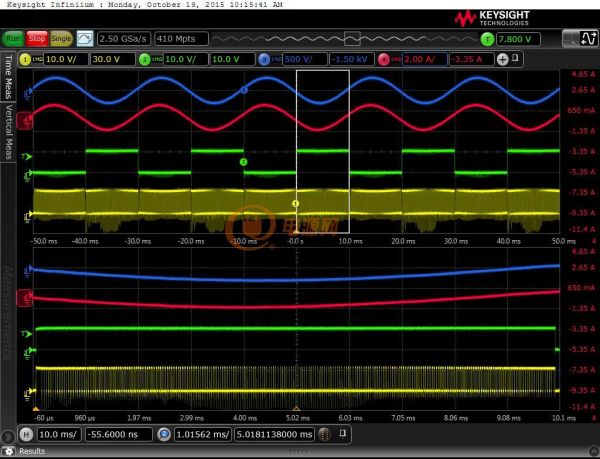Click the Auto Scale waveform icon
The height and width of the screenshot is (459, 600).
85,39
